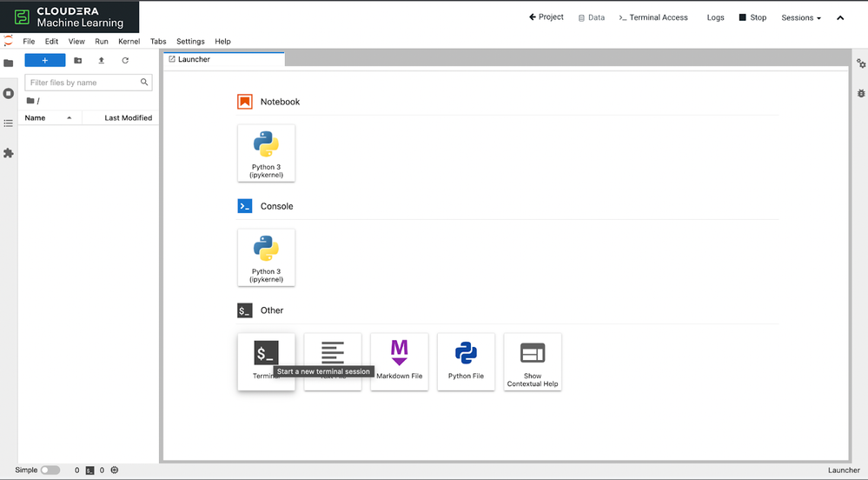Refresh the file browser list

pos(125,60)
